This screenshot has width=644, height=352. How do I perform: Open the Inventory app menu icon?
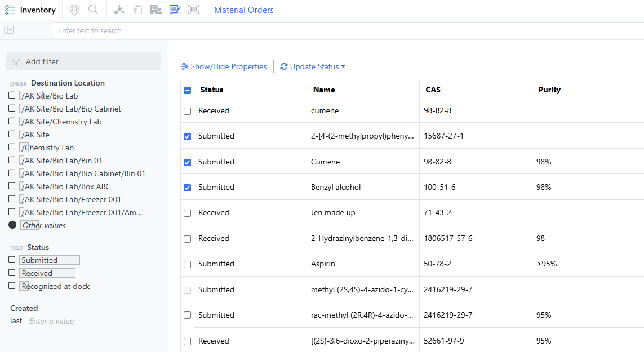(x=10, y=10)
